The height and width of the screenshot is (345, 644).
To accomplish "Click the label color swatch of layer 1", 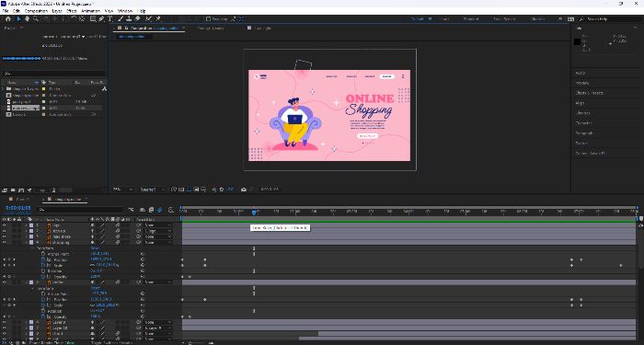I will (x=31, y=225).
